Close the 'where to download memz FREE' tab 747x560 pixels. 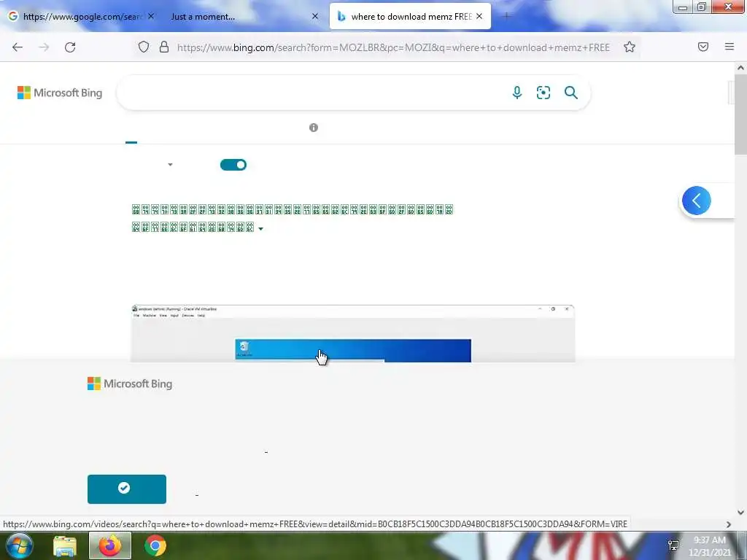[479, 16]
